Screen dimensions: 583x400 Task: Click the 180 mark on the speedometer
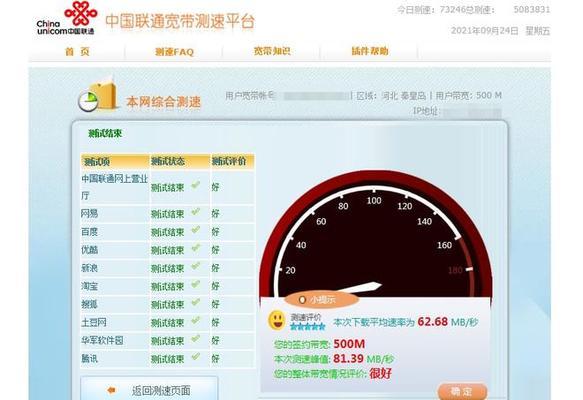point(455,270)
